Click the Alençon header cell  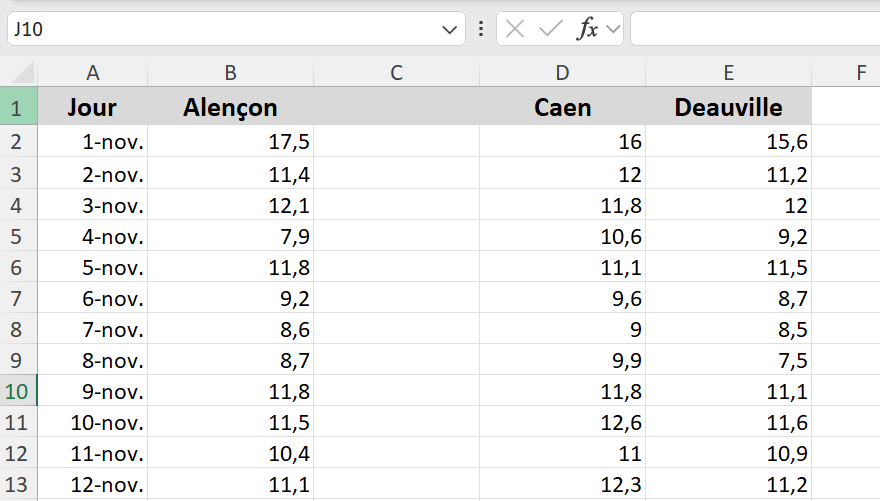pyautogui.click(x=231, y=108)
